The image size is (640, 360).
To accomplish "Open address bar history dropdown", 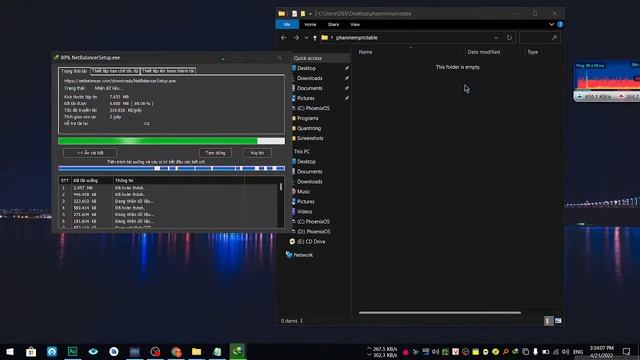I will point(496,38).
